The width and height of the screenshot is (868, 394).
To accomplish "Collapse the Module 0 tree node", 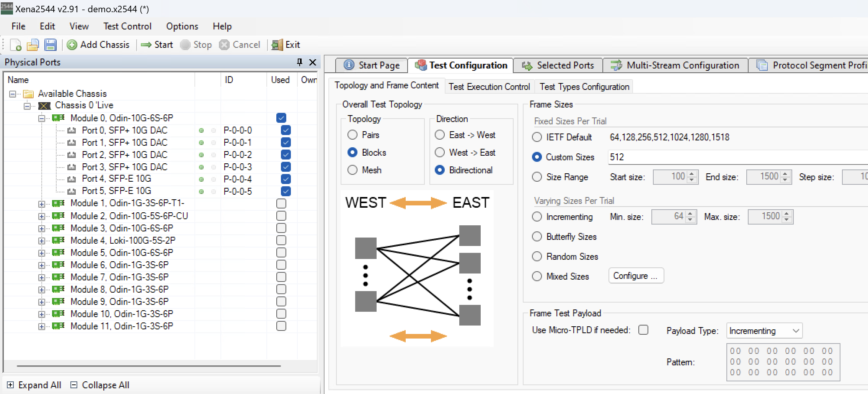I will pos(41,119).
